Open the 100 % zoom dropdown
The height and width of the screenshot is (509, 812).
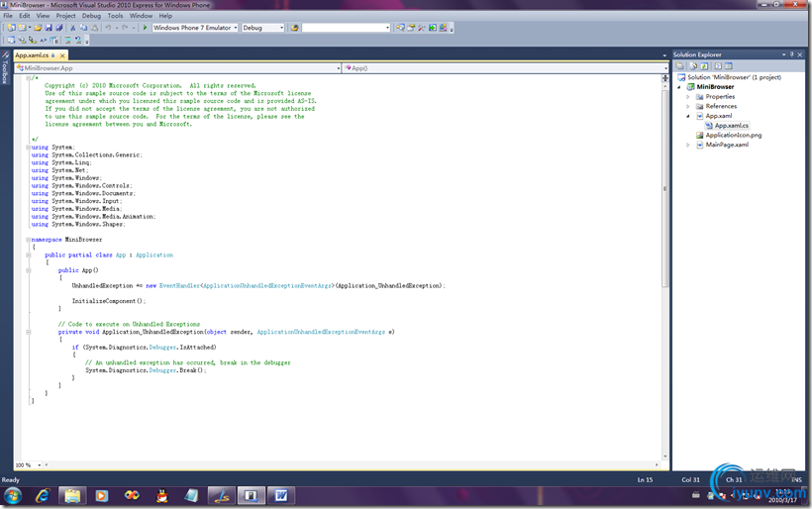coord(40,465)
